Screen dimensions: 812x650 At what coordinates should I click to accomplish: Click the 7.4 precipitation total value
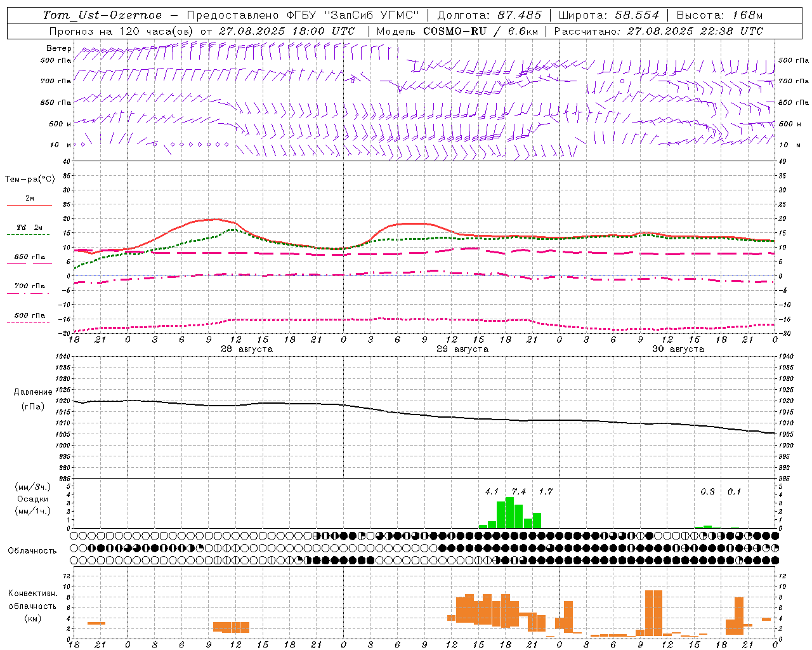pos(519,491)
